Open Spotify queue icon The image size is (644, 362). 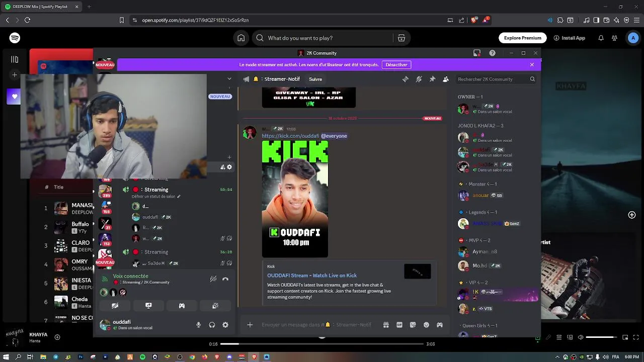[x=559, y=337]
